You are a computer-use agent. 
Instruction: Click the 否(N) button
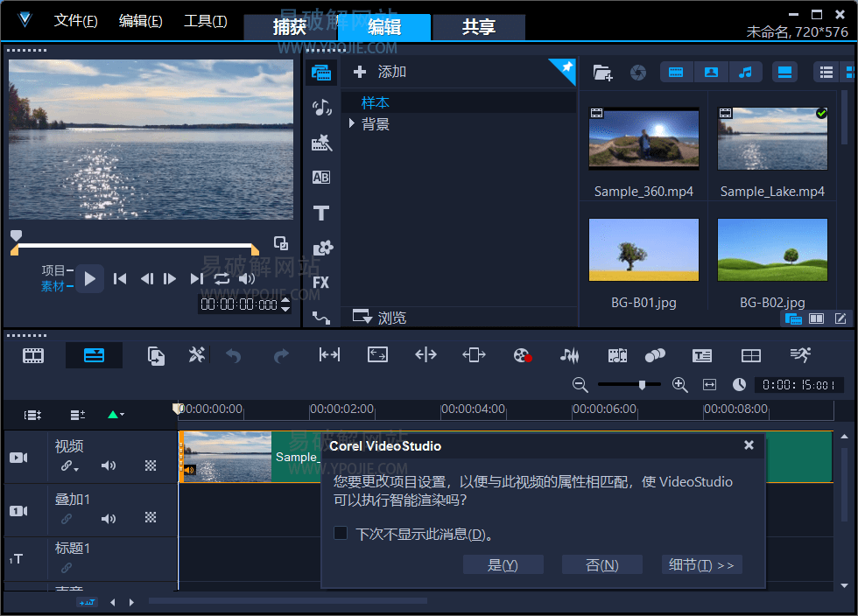point(602,565)
